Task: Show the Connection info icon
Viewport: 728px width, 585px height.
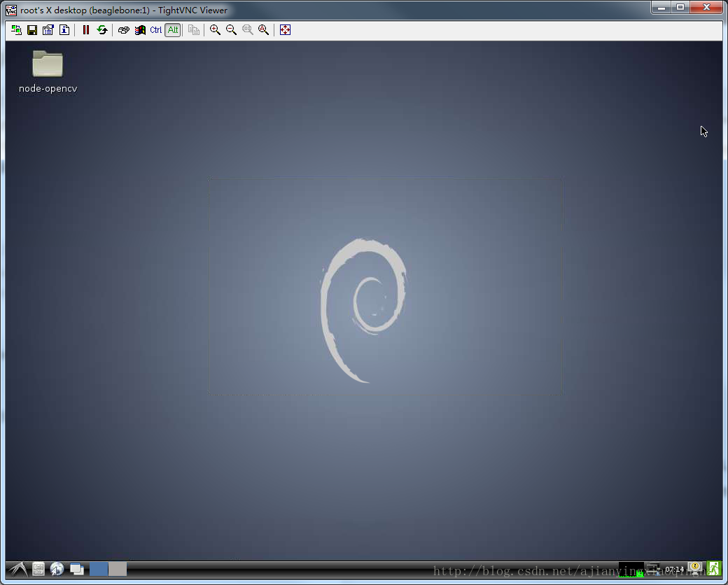Action: (64, 30)
